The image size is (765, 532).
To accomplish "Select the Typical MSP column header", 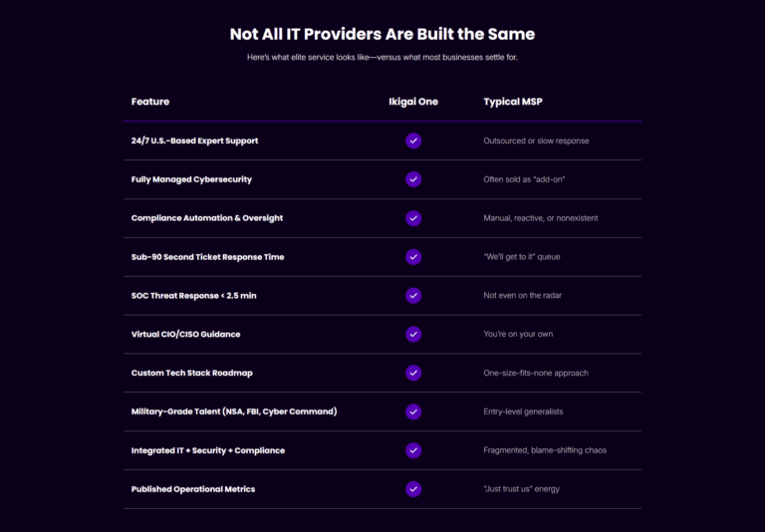I will point(513,102).
